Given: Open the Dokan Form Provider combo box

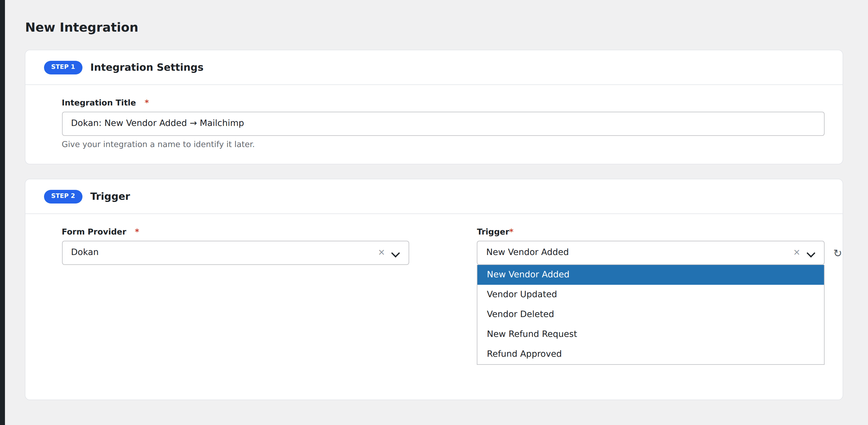Looking at the screenshot, I should tap(235, 253).
